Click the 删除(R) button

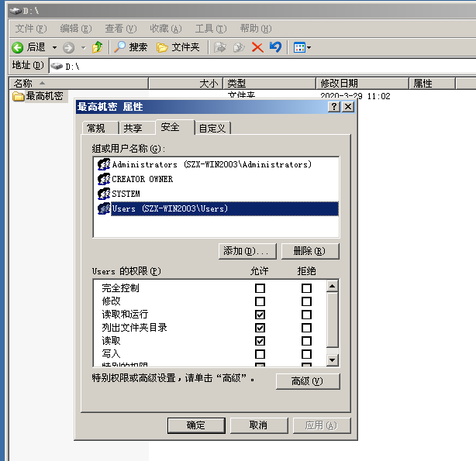tap(310, 251)
